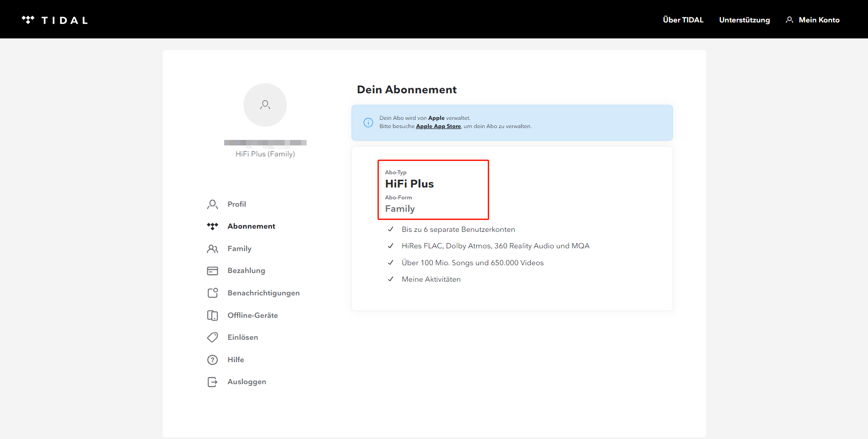Image resolution: width=868 pixels, height=439 pixels.
Task: Click the Einlösen tag icon
Action: (212, 337)
